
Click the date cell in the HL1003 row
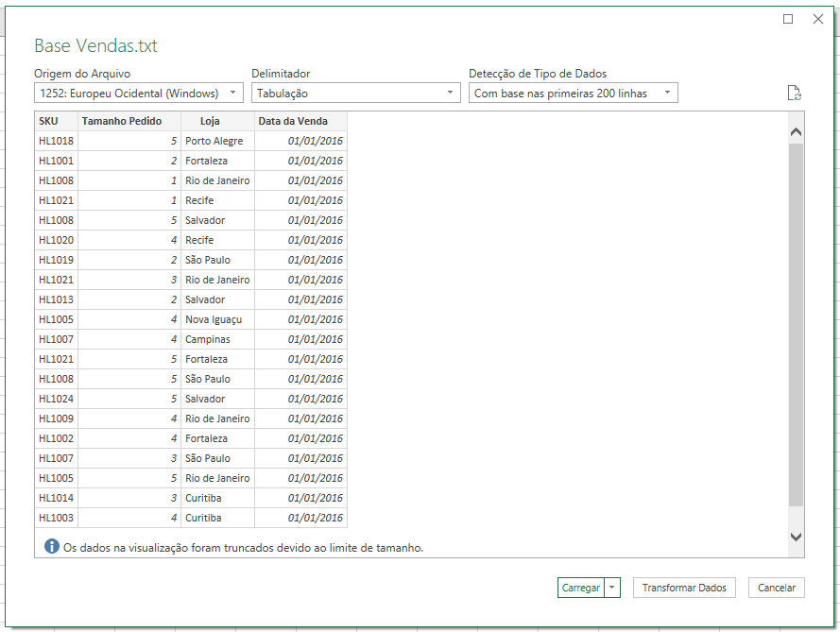[300, 518]
